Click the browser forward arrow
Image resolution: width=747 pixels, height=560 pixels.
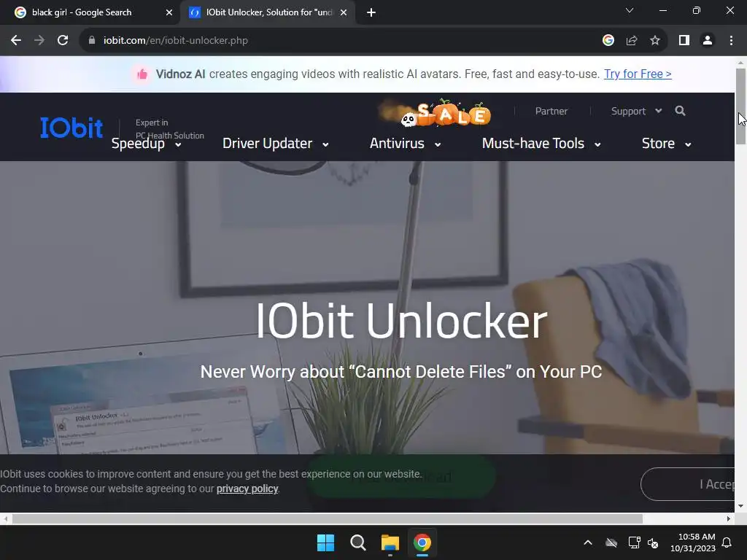[39, 41]
